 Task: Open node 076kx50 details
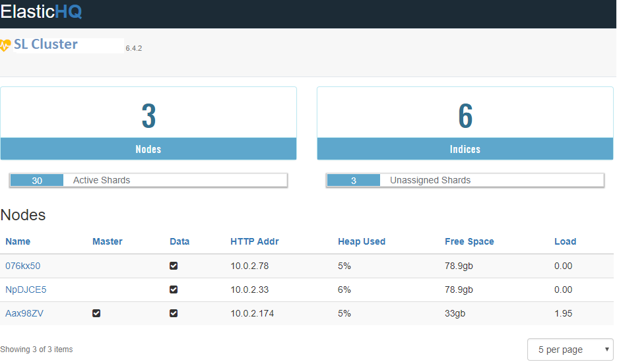point(22,266)
